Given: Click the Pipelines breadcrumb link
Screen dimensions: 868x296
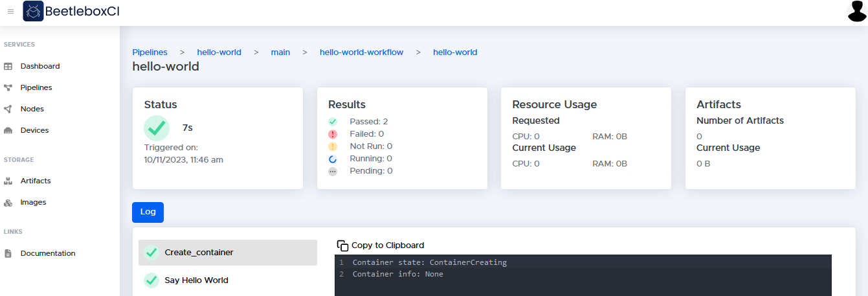Looking at the screenshot, I should click(x=150, y=52).
